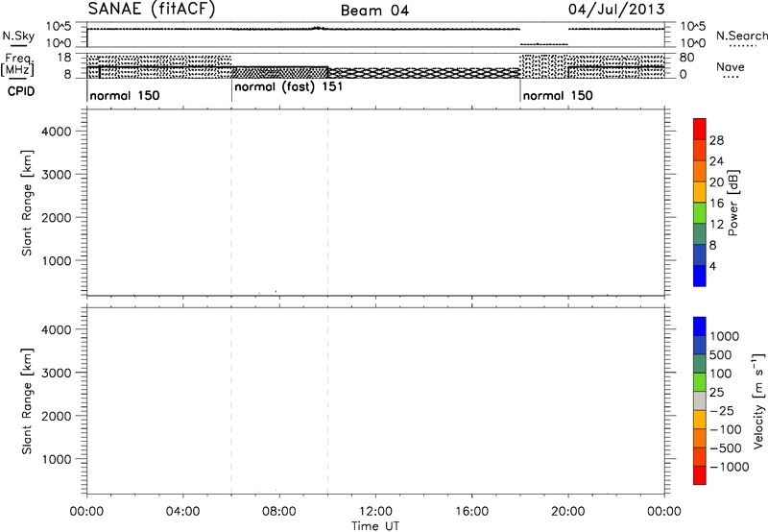Click the blue echo dot near 08:00 in power panel
This screenshot has width=768, height=532.
(x=276, y=292)
